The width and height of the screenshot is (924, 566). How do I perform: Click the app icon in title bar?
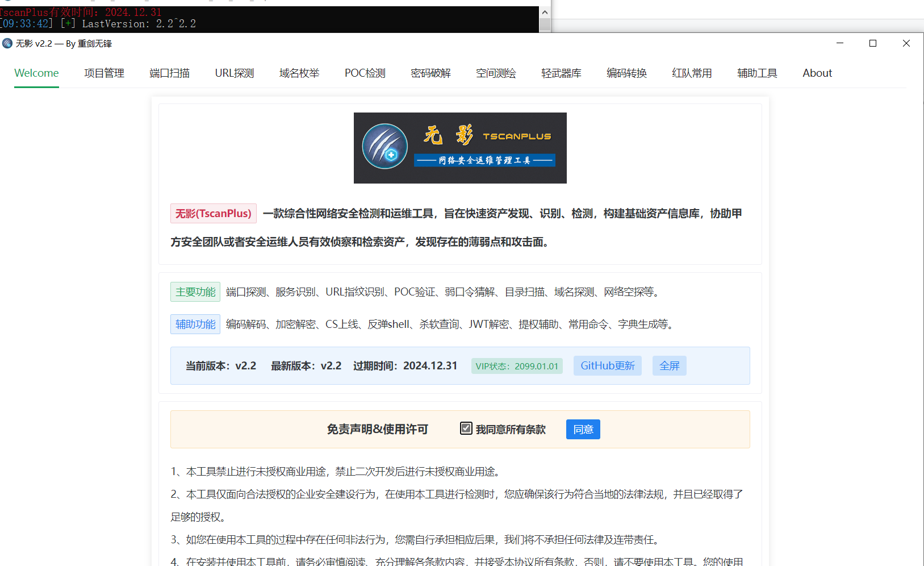(x=7, y=44)
